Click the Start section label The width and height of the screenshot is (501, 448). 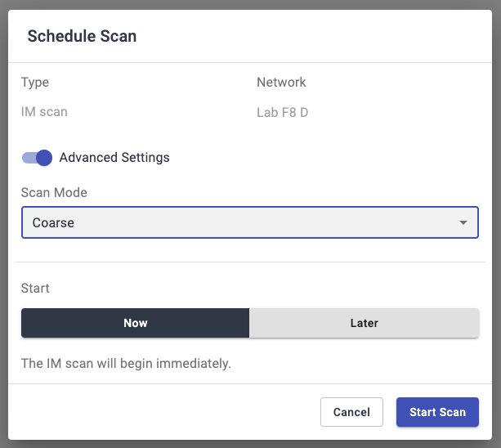click(x=35, y=288)
